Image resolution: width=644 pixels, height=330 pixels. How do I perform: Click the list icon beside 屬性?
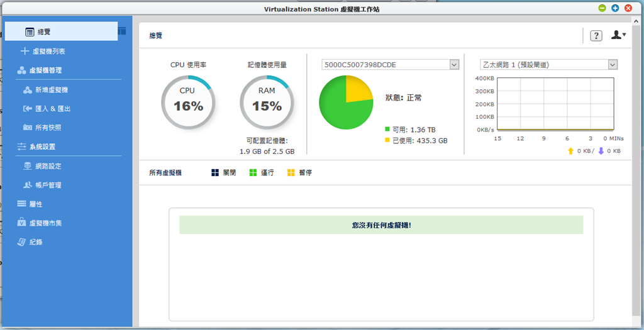[22, 204]
